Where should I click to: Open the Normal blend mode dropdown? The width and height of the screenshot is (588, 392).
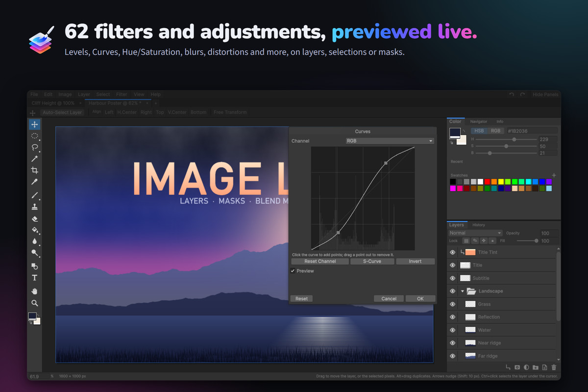click(476, 233)
